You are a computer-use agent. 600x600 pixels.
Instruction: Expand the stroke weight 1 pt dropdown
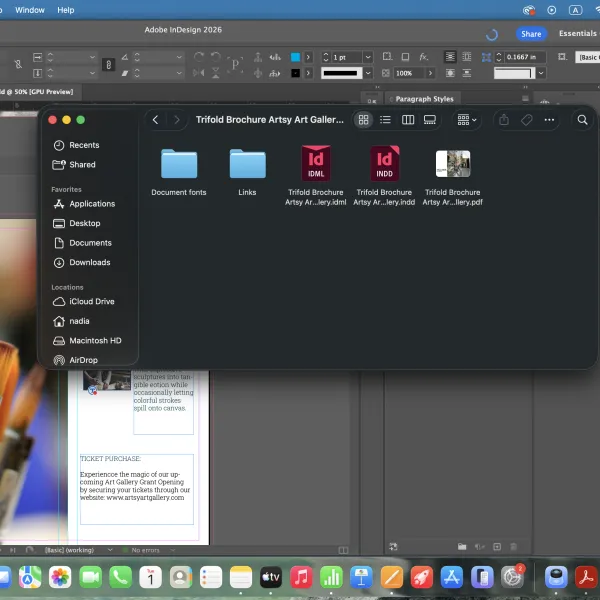[x=368, y=57]
